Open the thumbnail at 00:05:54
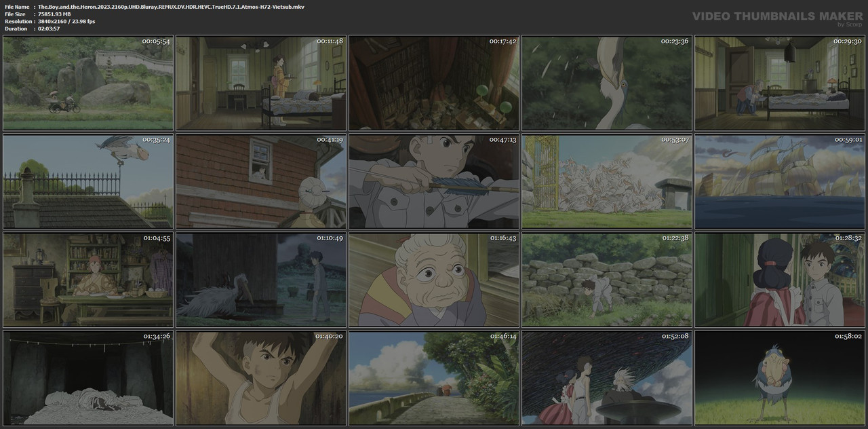 88,83
